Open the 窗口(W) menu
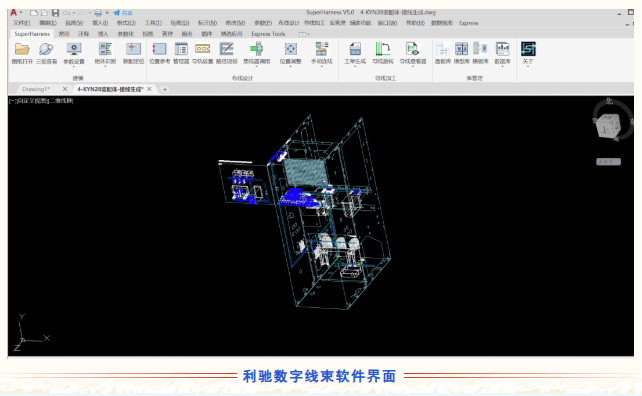The image size is (642, 396). 387,23
